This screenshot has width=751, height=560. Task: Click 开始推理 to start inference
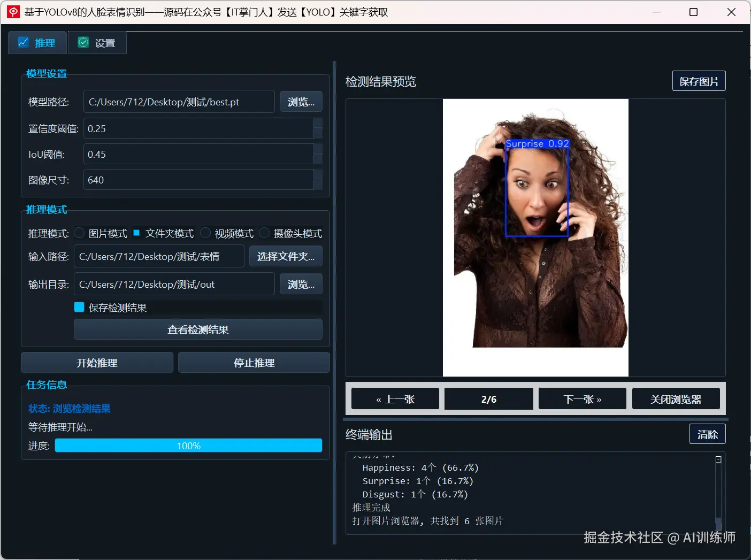tap(97, 362)
